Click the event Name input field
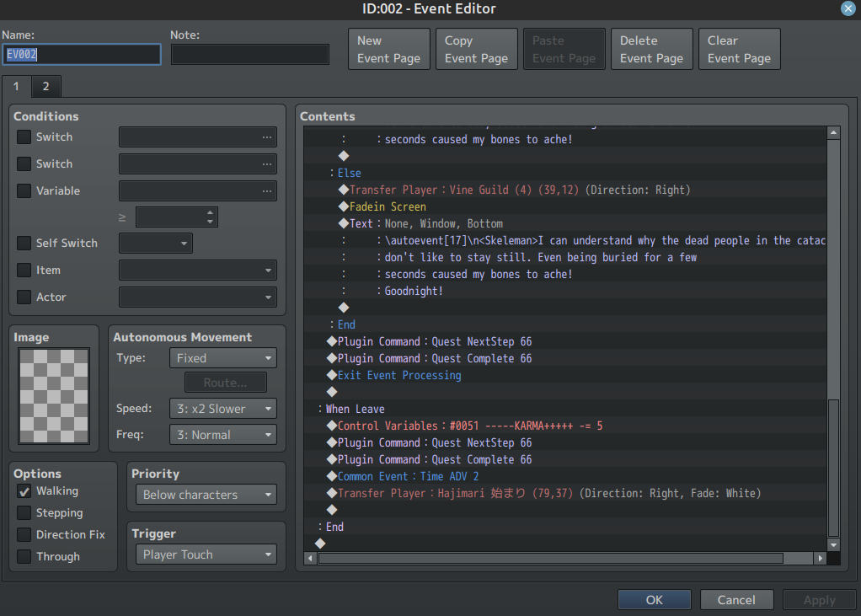 click(x=82, y=55)
